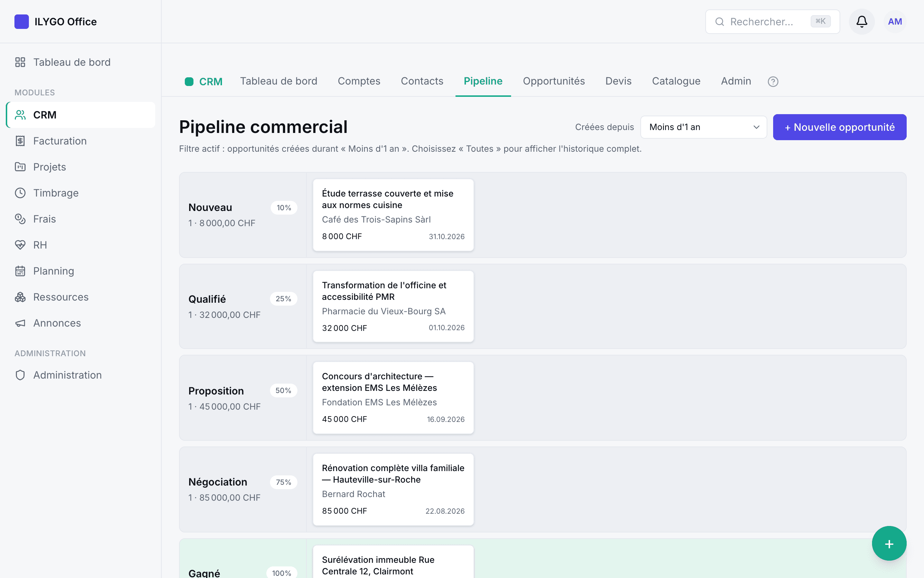Image resolution: width=924 pixels, height=578 pixels.
Task: Open Concours d'architecture opportunity card
Action: (393, 398)
